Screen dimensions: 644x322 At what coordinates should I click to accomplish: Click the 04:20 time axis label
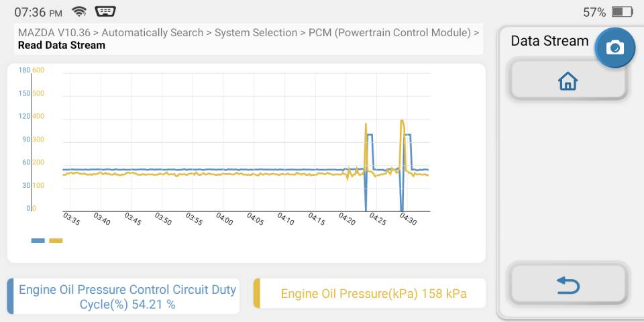(x=347, y=219)
